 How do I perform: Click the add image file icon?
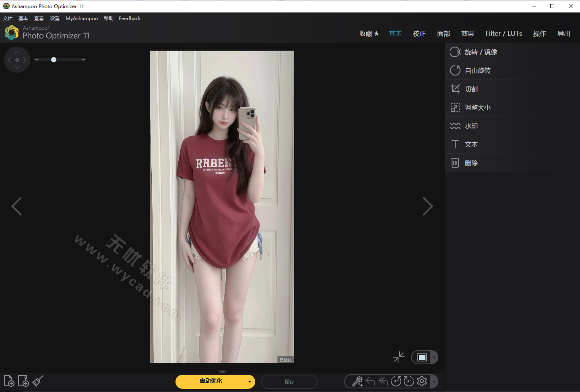[x=9, y=381]
